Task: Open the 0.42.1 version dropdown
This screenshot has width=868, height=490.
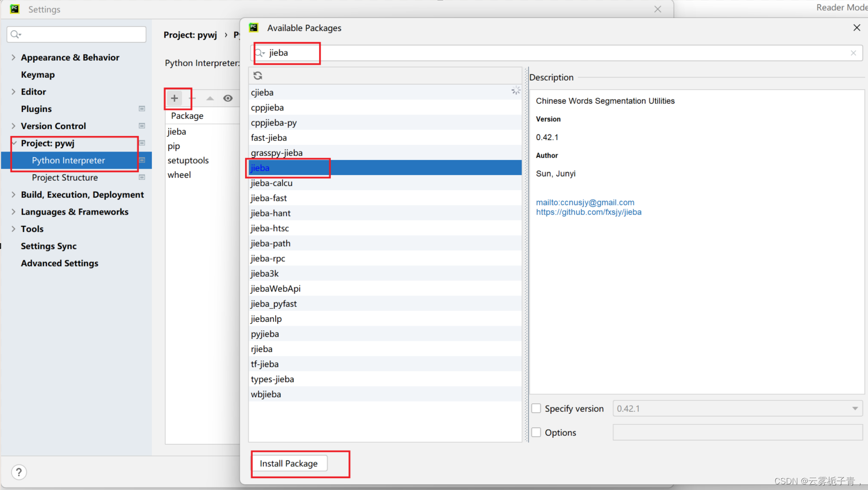Action: pos(737,409)
